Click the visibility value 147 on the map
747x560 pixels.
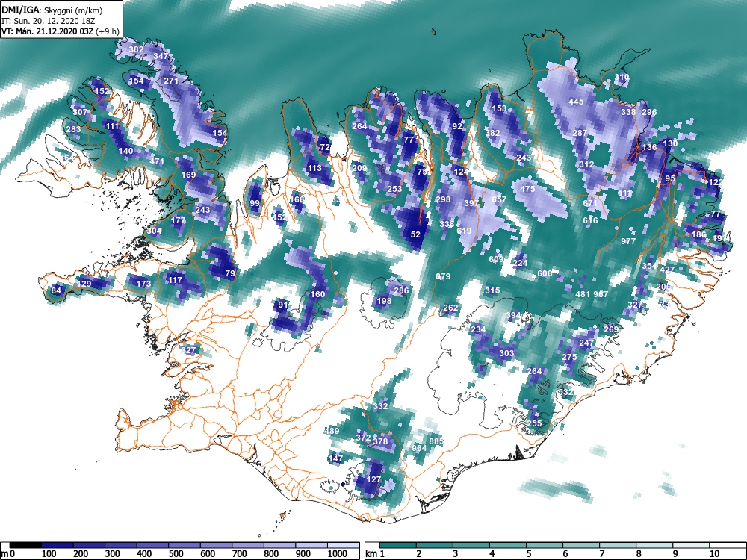[335, 458]
